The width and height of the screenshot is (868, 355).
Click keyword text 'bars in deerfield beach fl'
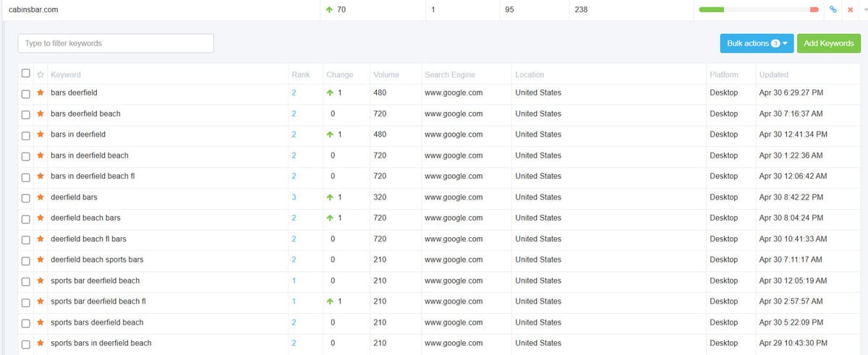(93, 176)
